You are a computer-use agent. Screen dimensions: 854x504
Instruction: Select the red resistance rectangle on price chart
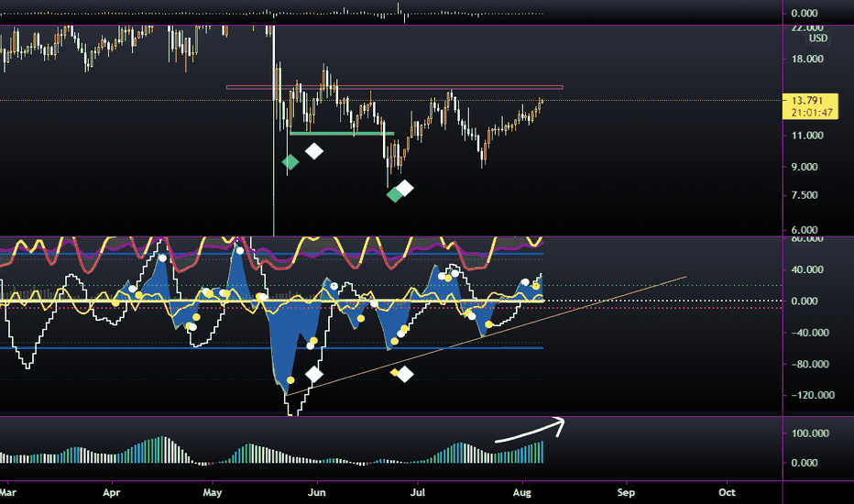tap(395, 87)
